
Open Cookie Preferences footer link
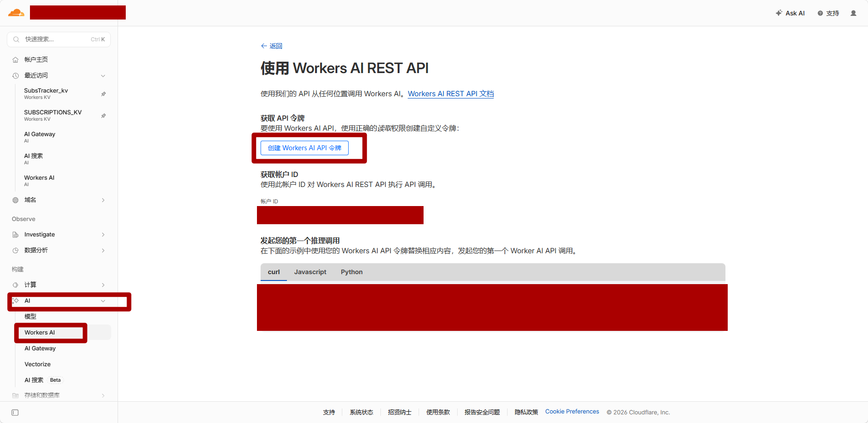point(572,411)
